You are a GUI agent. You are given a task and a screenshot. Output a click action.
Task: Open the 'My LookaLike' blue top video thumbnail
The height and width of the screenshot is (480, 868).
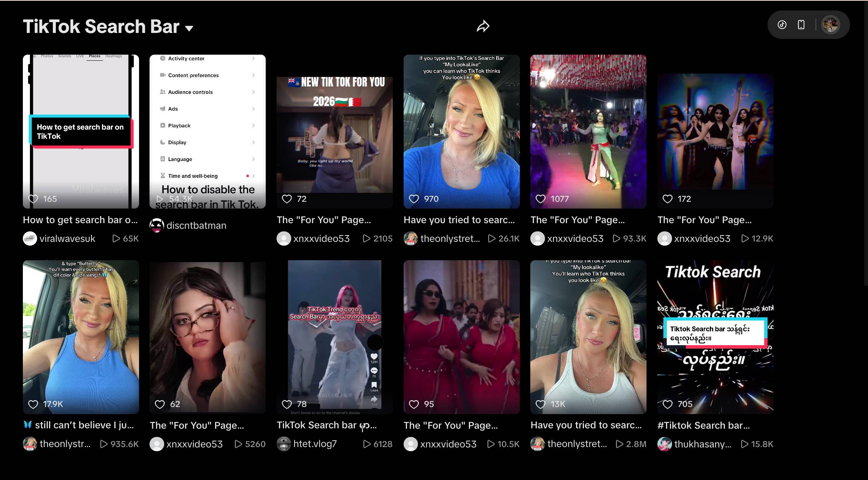(x=461, y=131)
